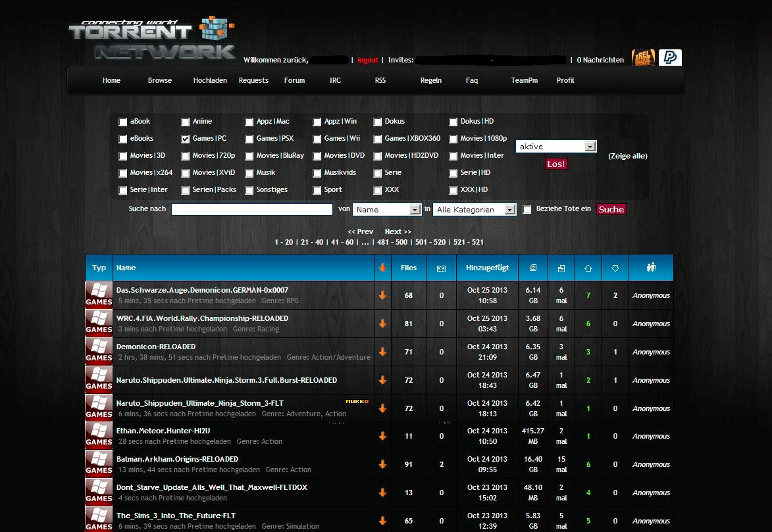772x532 pixels.
Task: Tick the Serien|Packs checkbox
Action: [x=185, y=190]
